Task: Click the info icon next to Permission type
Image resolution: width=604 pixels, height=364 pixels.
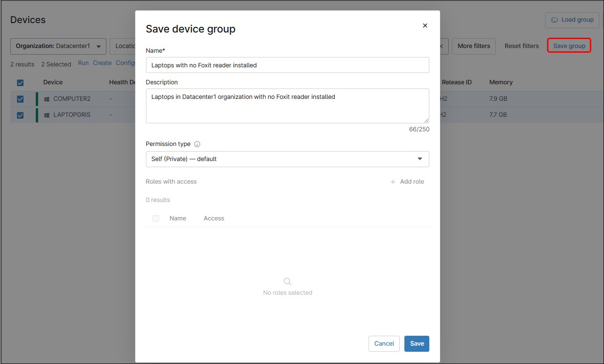Action: pyautogui.click(x=197, y=144)
